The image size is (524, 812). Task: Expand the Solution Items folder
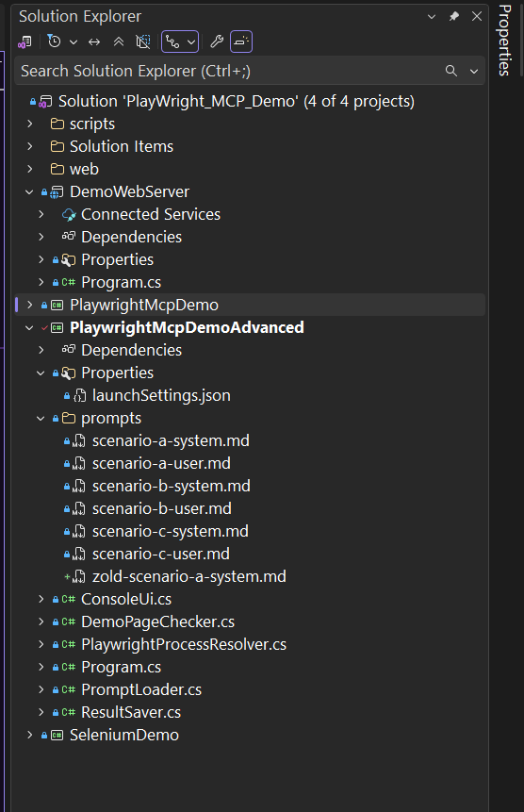tap(30, 146)
